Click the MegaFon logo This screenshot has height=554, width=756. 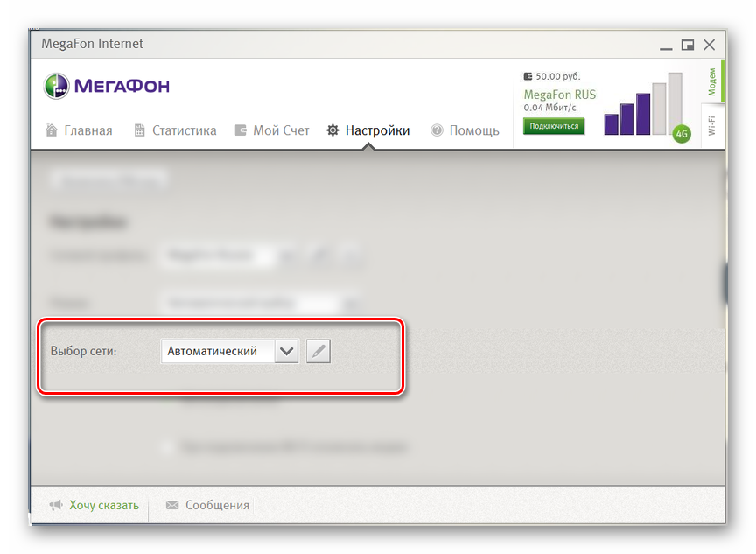[x=107, y=86]
